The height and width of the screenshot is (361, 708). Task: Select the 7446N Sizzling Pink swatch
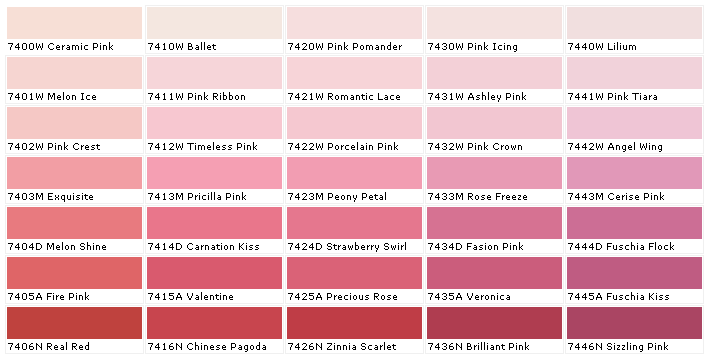634,324
